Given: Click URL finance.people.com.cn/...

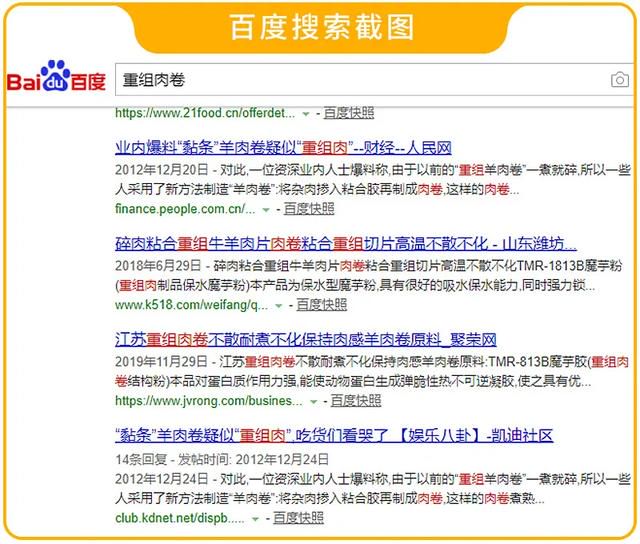Looking at the screenshot, I should click(185, 209).
